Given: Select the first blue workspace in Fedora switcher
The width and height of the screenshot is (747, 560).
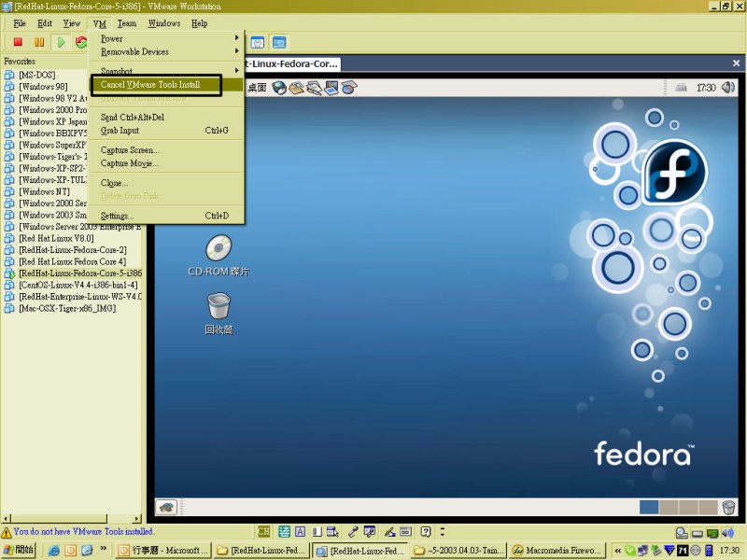Looking at the screenshot, I should [649, 507].
